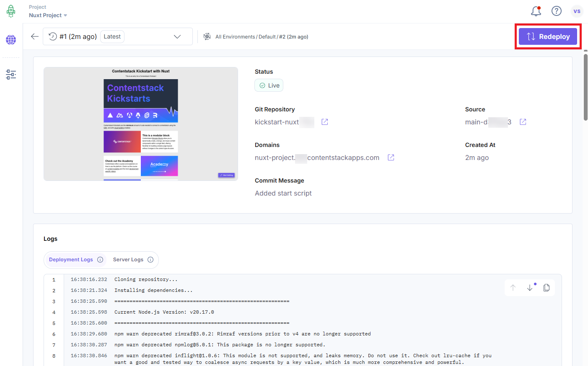Click the nuxt-project contentstackapps.com domain
The width and height of the screenshot is (588, 366).
tap(317, 157)
